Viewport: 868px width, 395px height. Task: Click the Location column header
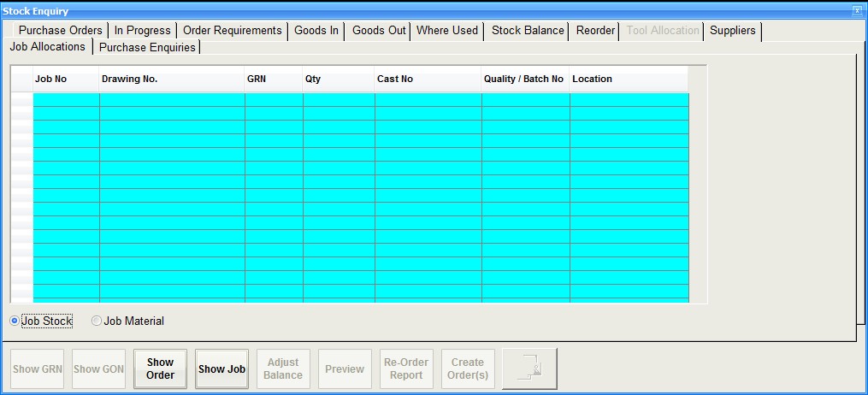point(629,79)
